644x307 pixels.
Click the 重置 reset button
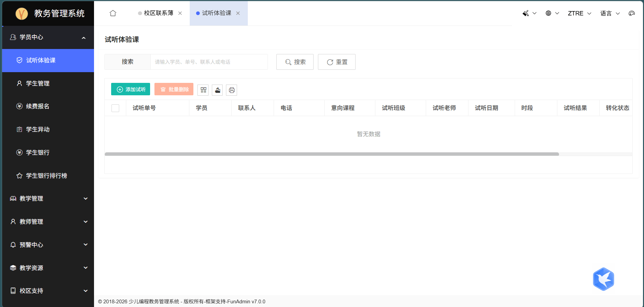(x=336, y=62)
